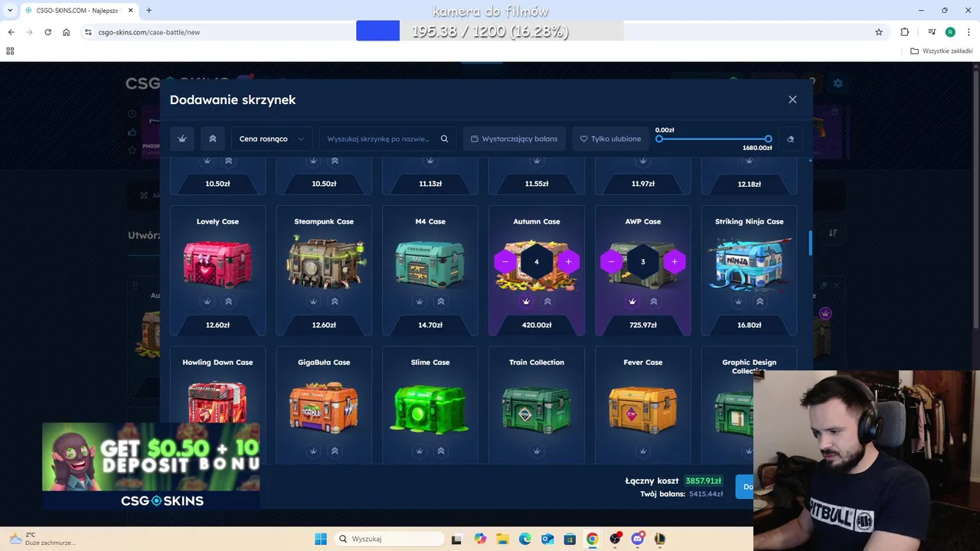The image size is (980, 551).
Task: Toggle the crown filter button beside the sort dropdown
Action: tap(182, 139)
